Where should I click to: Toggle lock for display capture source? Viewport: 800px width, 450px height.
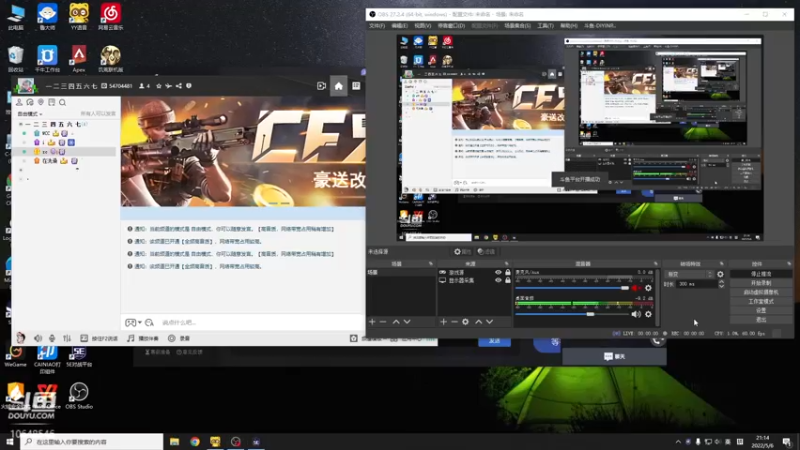click(x=508, y=280)
